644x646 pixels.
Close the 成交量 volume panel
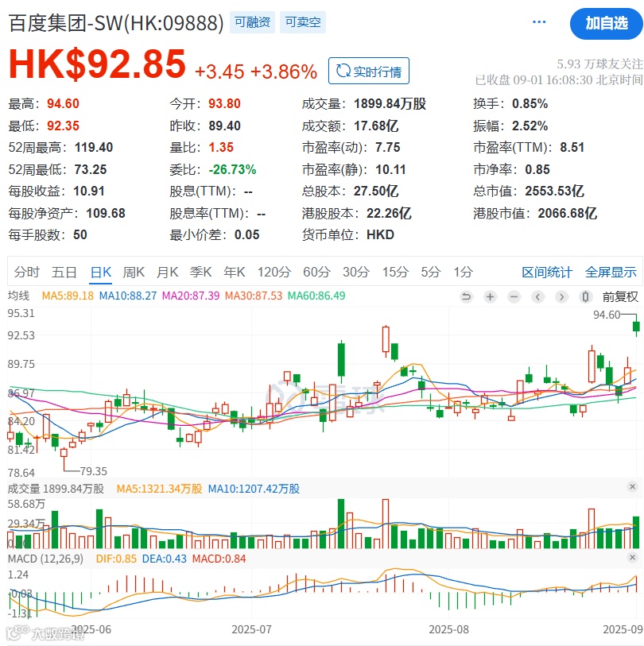pos(631,486)
